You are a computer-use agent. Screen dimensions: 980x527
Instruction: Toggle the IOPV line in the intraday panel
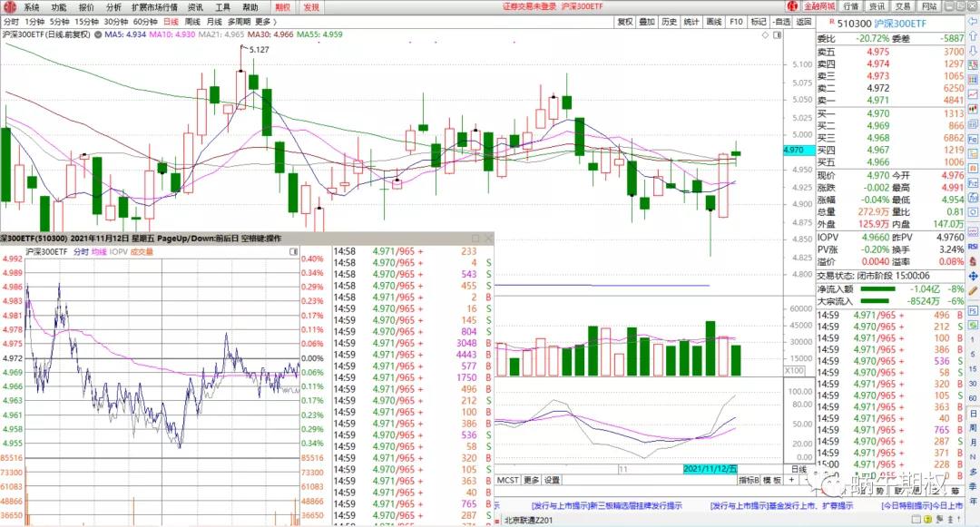tap(119, 251)
